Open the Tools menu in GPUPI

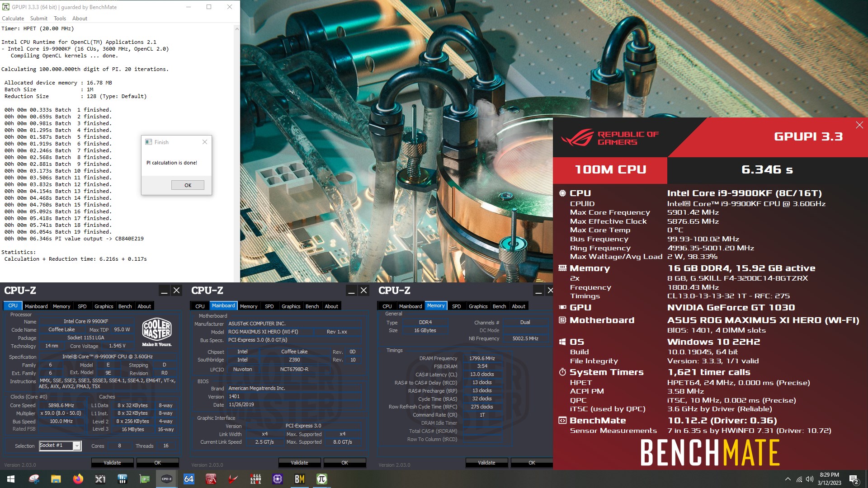[60, 19]
